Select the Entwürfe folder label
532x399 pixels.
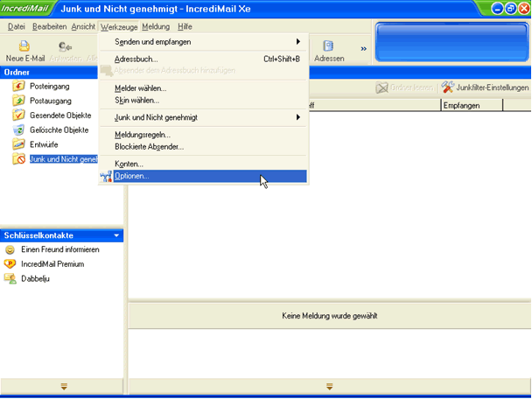tap(44, 145)
